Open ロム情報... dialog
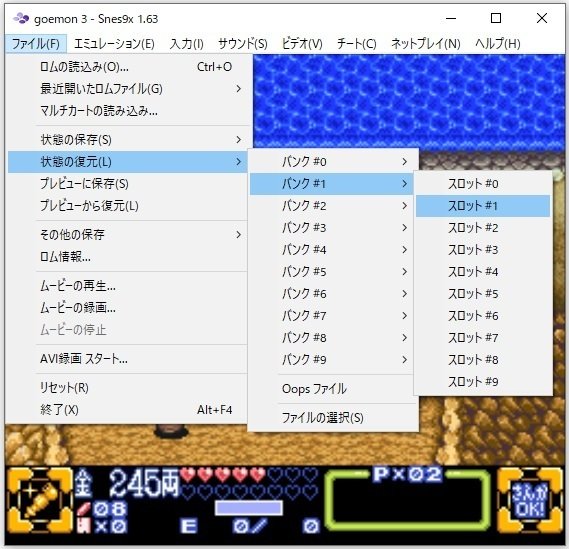This screenshot has width=569, height=549. click(x=127, y=257)
